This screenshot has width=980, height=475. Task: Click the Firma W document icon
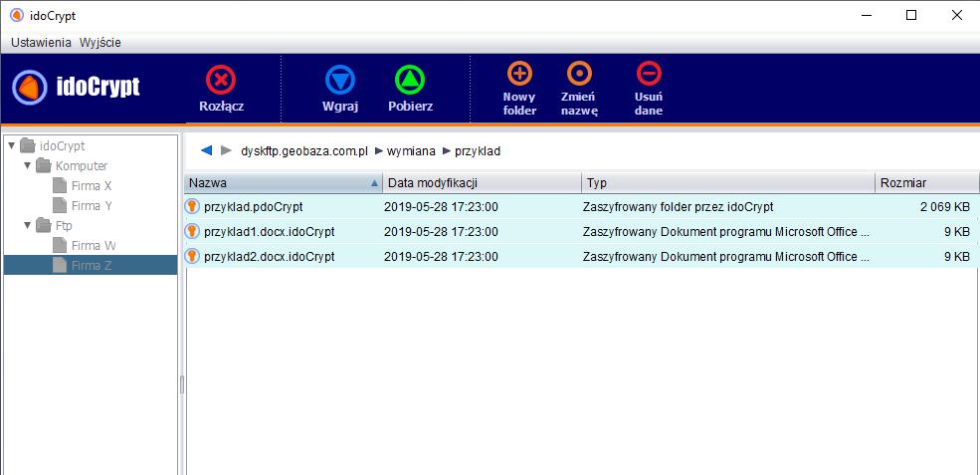[x=60, y=245]
